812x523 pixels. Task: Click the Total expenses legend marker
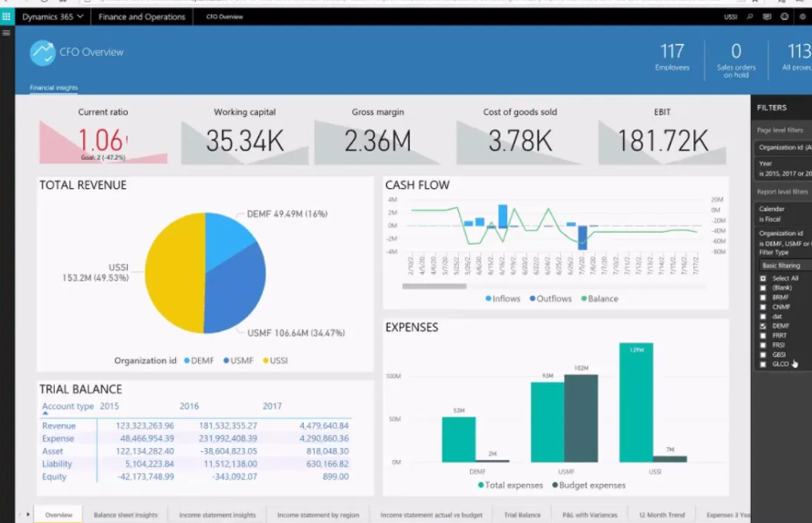481,486
